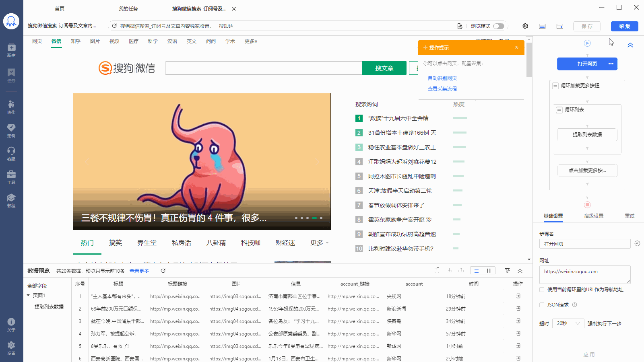Open 协作 in the sidebar

click(x=11, y=107)
